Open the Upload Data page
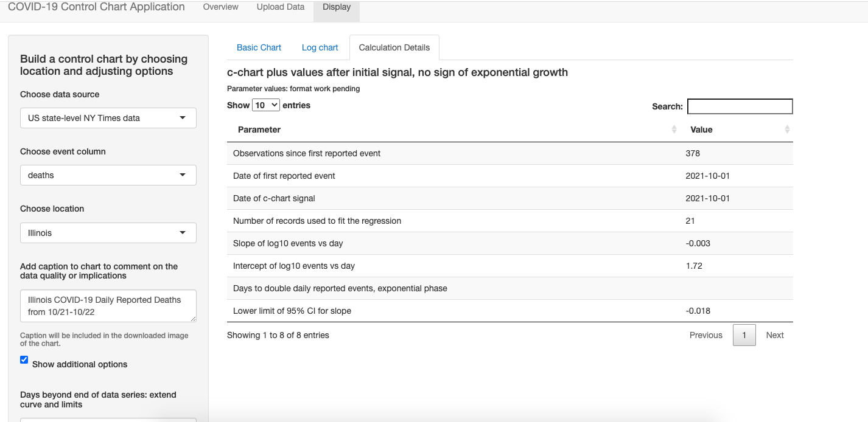The height and width of the screenshot is (422, 868). (x=280, y=7)
